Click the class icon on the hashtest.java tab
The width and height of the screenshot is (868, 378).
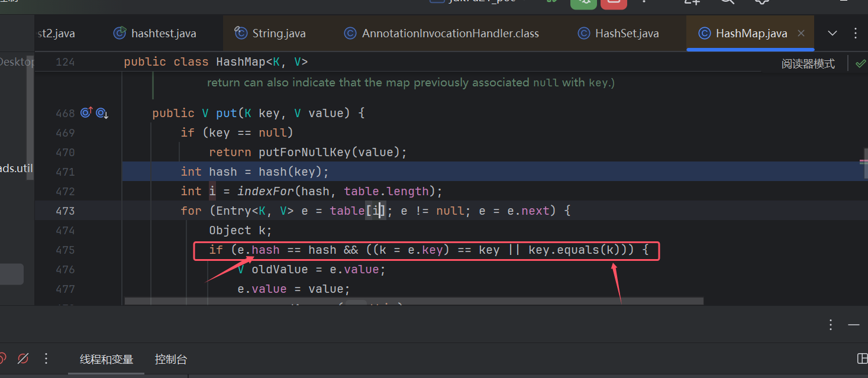click(x=120, y=33)
